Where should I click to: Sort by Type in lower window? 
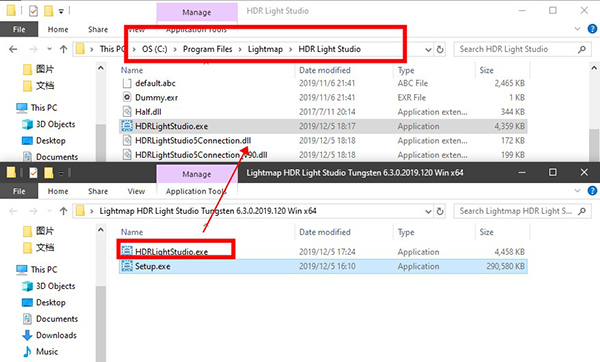(406, 232)
